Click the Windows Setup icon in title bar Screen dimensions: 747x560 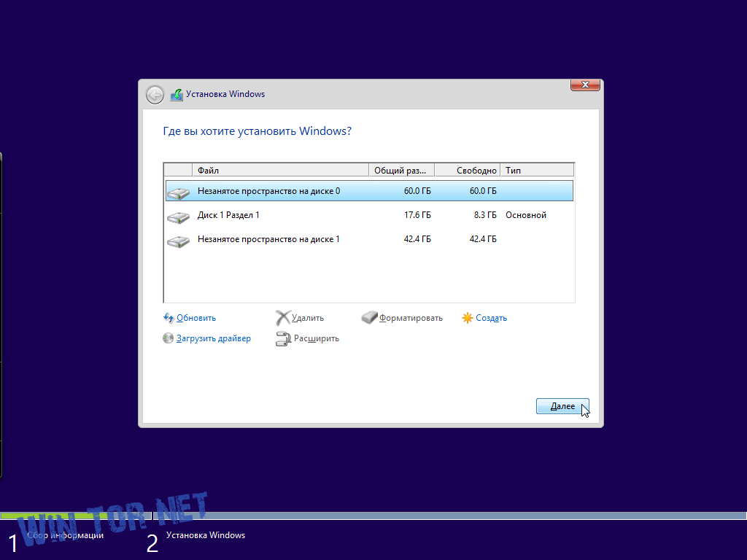tap(177, 94)
